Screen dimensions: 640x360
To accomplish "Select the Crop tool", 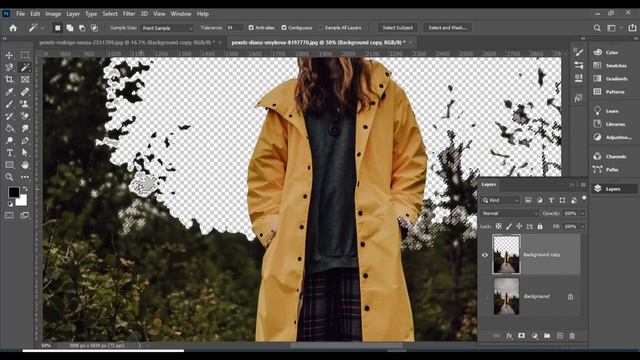I will (9, 79).
